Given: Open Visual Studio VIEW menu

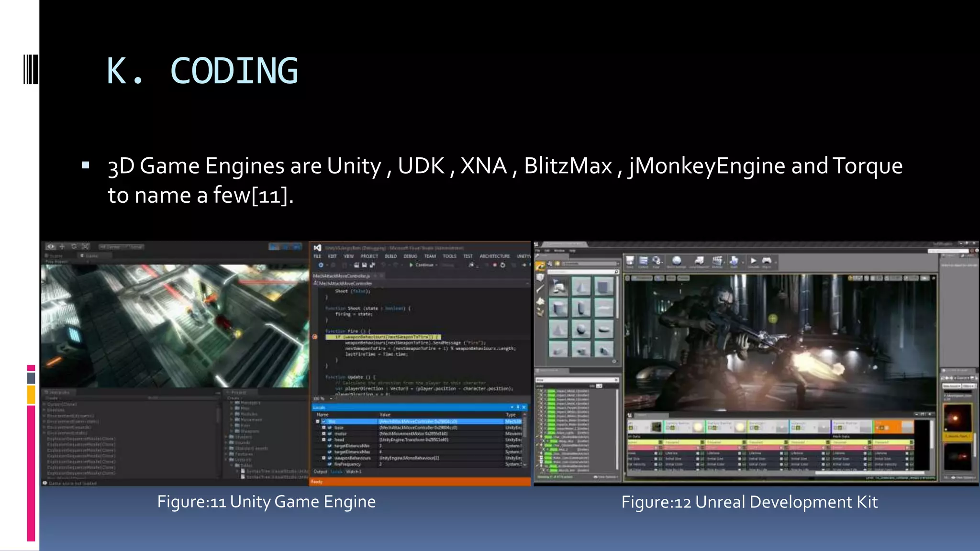Looking at the screenshot, I should 349,256.
